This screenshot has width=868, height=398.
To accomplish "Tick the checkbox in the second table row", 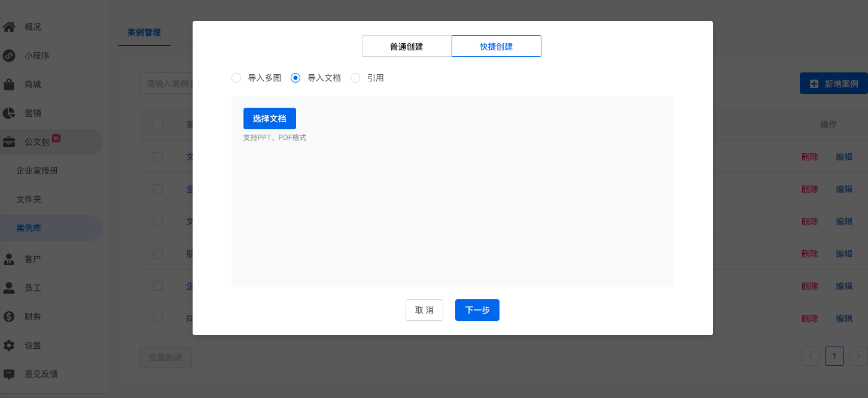I will click(x=158, y=189).
